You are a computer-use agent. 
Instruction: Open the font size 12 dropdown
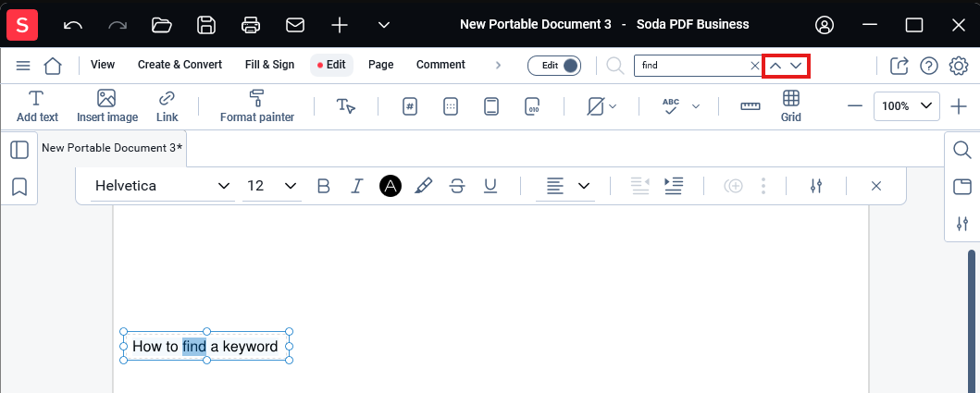coord(272,186)
